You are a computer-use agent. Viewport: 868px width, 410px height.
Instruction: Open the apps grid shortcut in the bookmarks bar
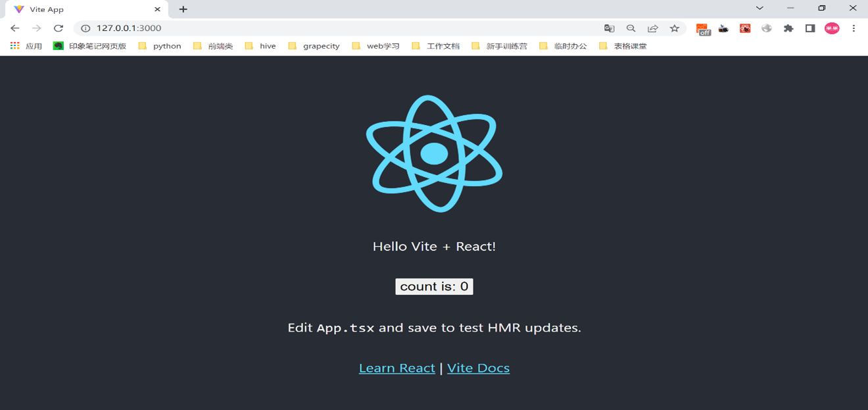click(x=26, y=46)
